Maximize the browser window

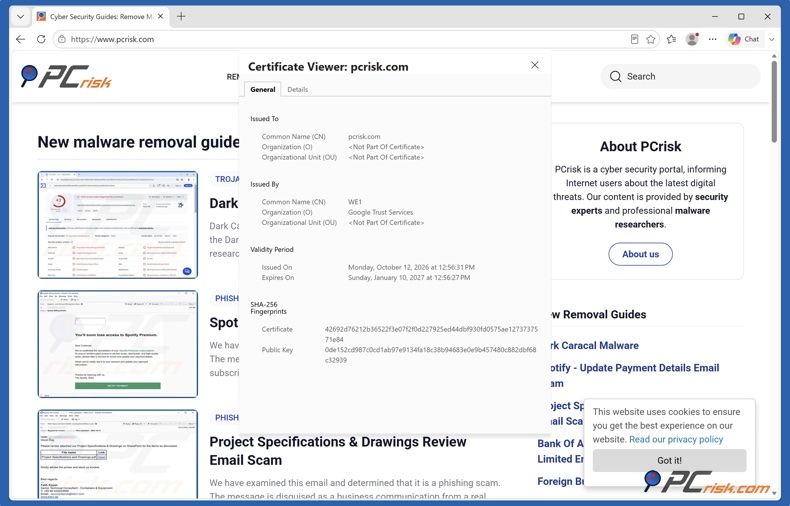[x=741, y=17]
